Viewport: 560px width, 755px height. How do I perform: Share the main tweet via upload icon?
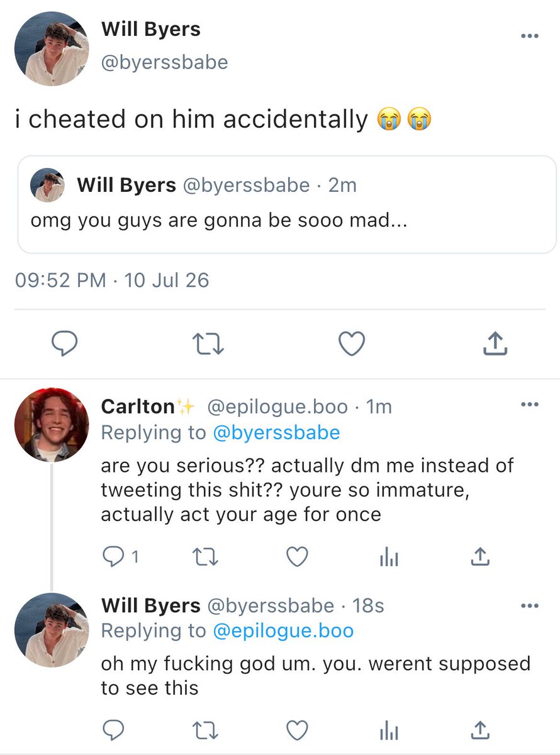pos(495,343)
